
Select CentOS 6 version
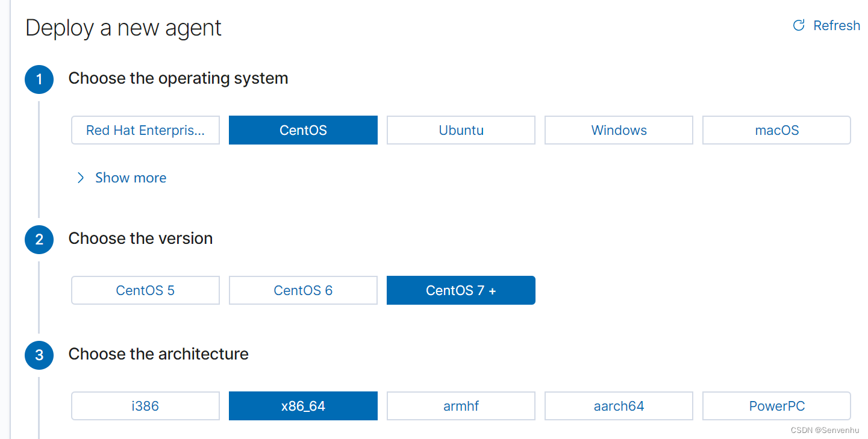click(x=303, y=290)
